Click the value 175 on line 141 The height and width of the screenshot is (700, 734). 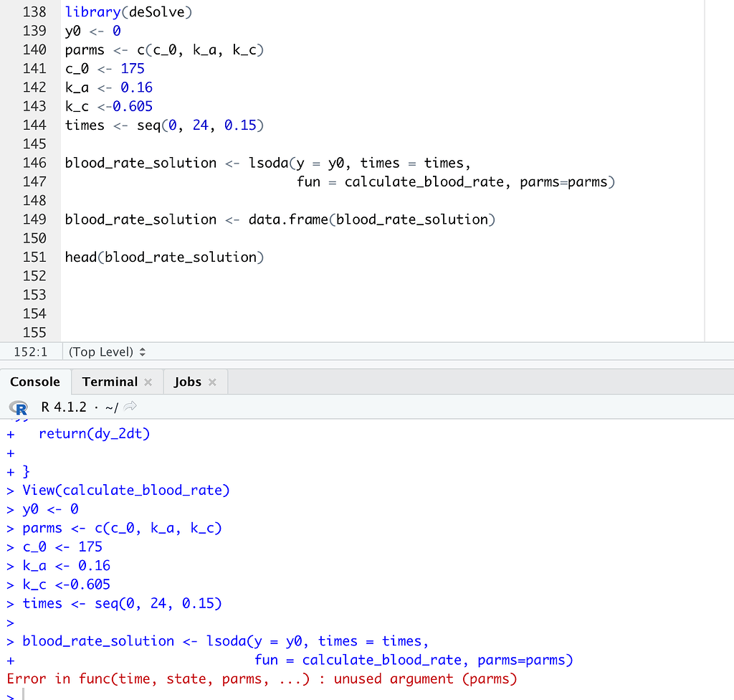click(133, 68)
